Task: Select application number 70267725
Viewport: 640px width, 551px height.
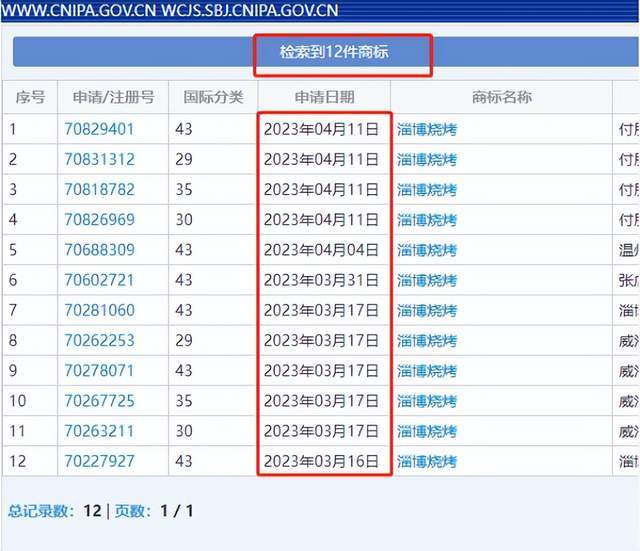Action: point(99,401)
